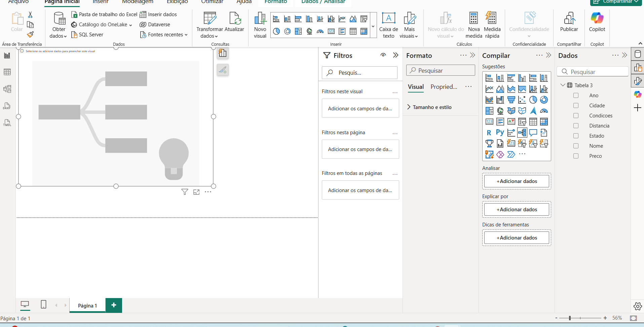
Task: Switch to mobile layout icon
Action: (x=43, y=304)
